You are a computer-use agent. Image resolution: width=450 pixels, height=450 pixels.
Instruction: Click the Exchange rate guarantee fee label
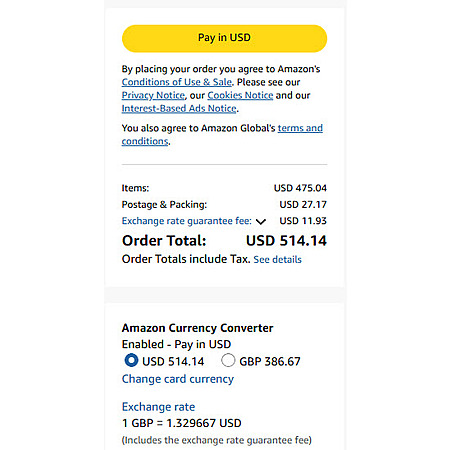(x=187, y=221)
